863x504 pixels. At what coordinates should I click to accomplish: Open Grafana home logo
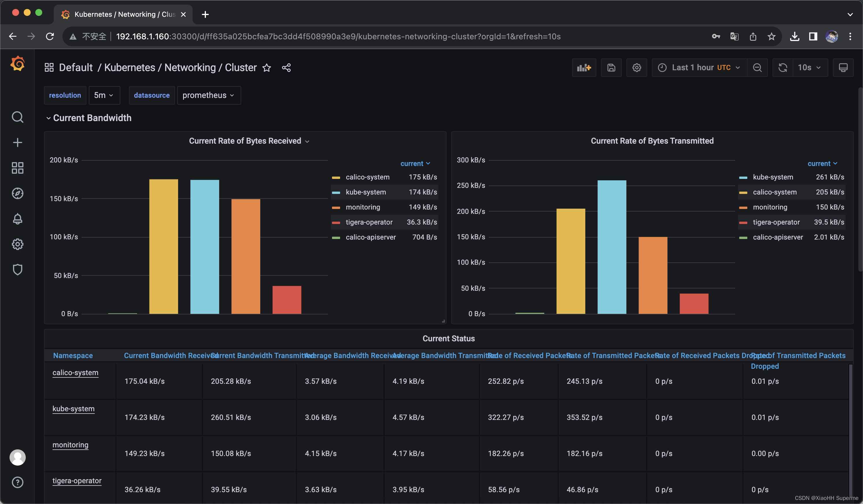pyautogui.click(x=17, y=64)
